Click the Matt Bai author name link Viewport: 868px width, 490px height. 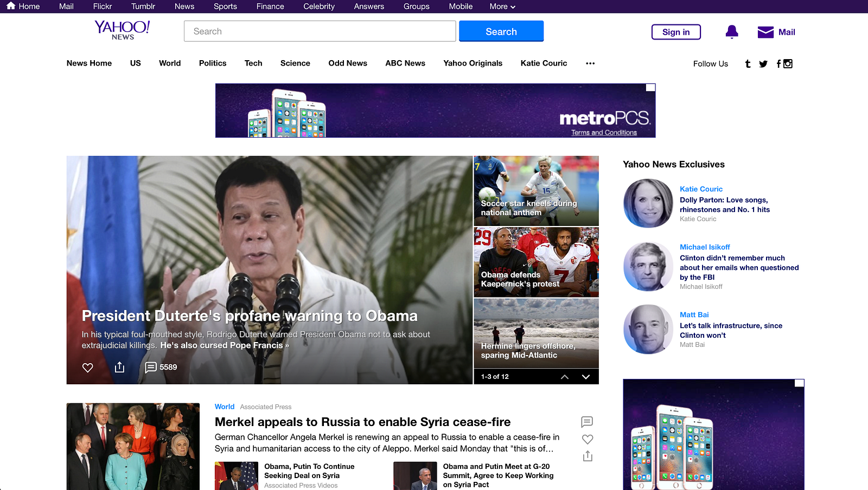[694, 315]
